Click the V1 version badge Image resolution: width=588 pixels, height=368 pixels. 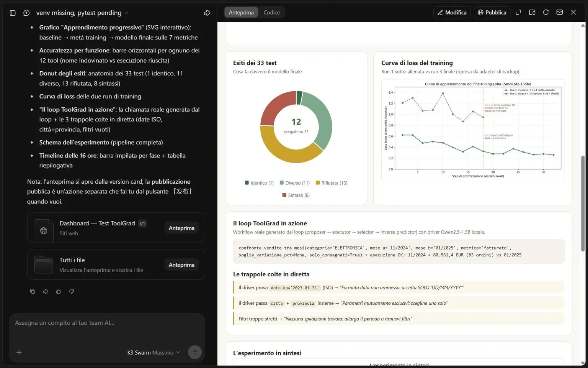click(x=142, y=223)
